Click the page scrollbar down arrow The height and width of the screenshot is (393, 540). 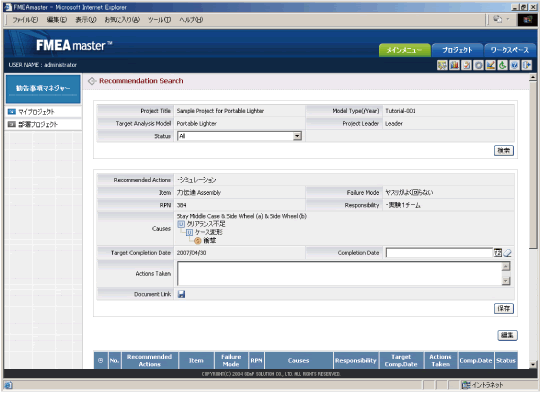pyautogui.click(x=533, y=364)
